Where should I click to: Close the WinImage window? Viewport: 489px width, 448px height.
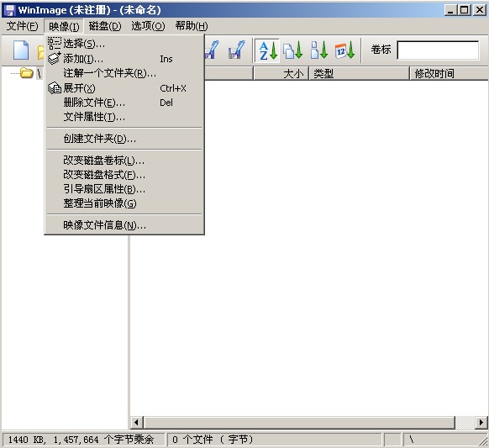point(480,10)
